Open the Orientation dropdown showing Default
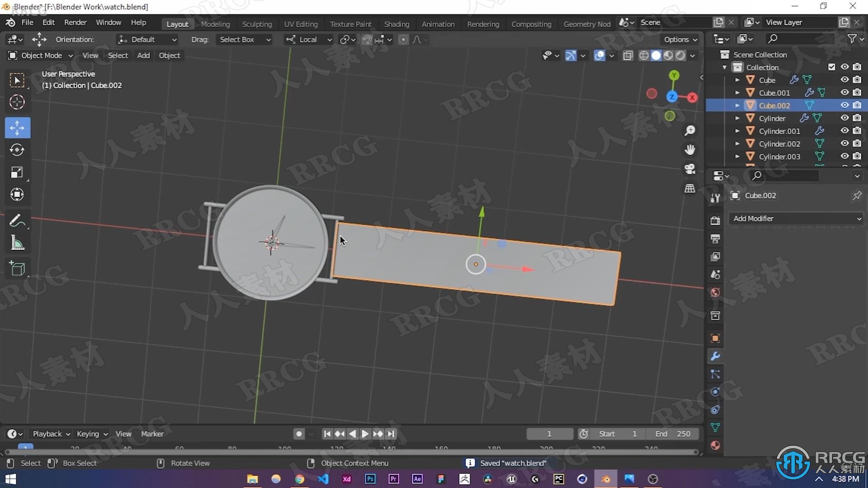This screenshot has width=868, height=488. coord(146,39)
